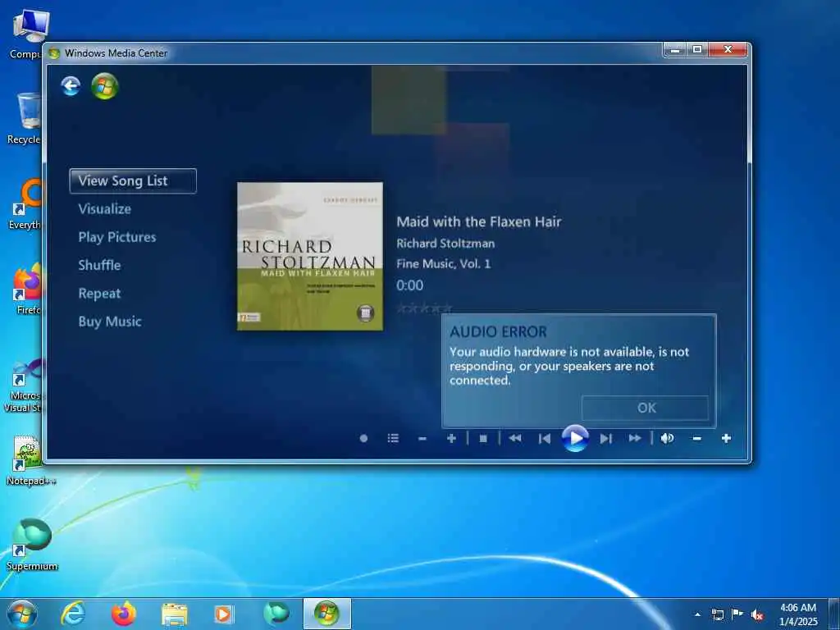Select Media Center taskbar button
Viewport: 840px width, 630px height.
pyautogui.click(x=326, y=614)
